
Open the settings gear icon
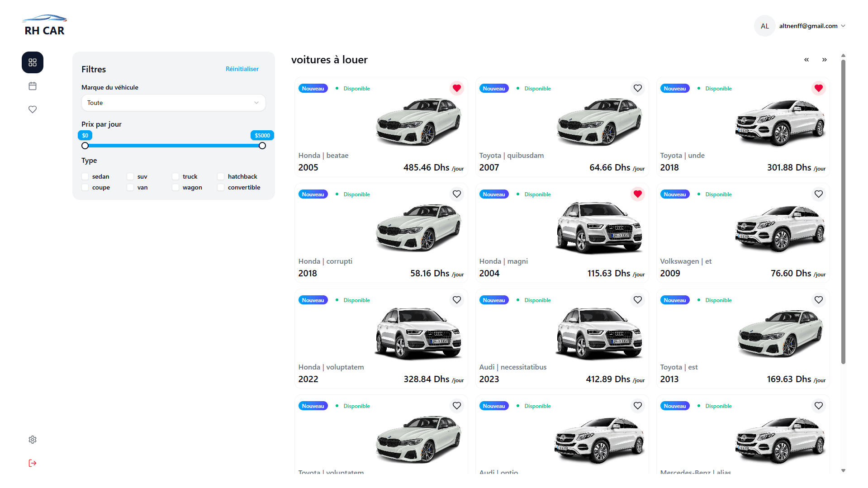click(x=32, y=439)
